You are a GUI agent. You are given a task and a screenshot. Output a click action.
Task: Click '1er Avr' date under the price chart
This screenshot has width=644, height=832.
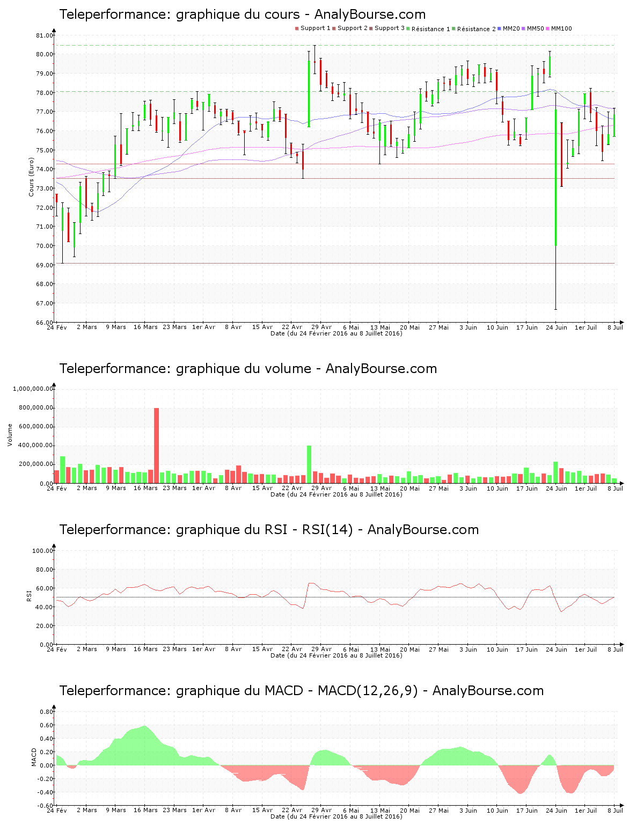pyautogui.click(x=203, y=327)
